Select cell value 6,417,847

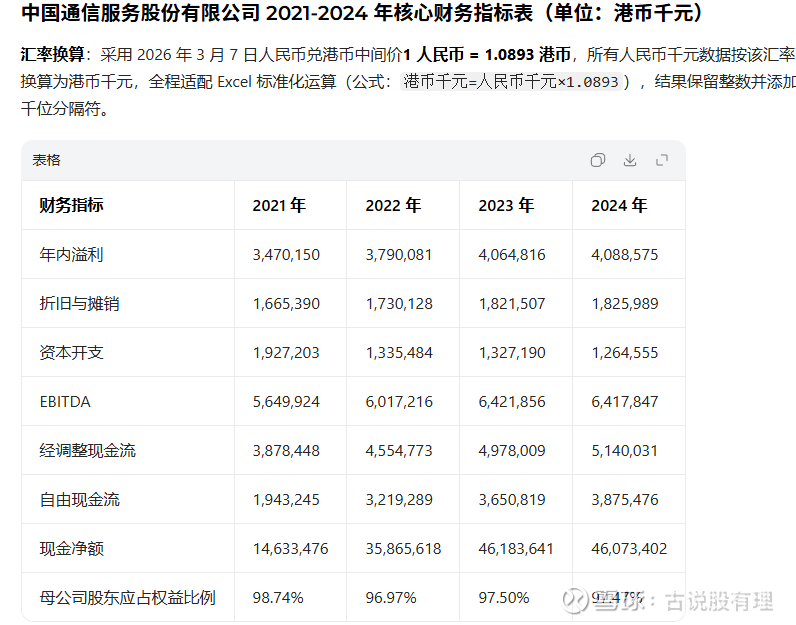point(624,402)
